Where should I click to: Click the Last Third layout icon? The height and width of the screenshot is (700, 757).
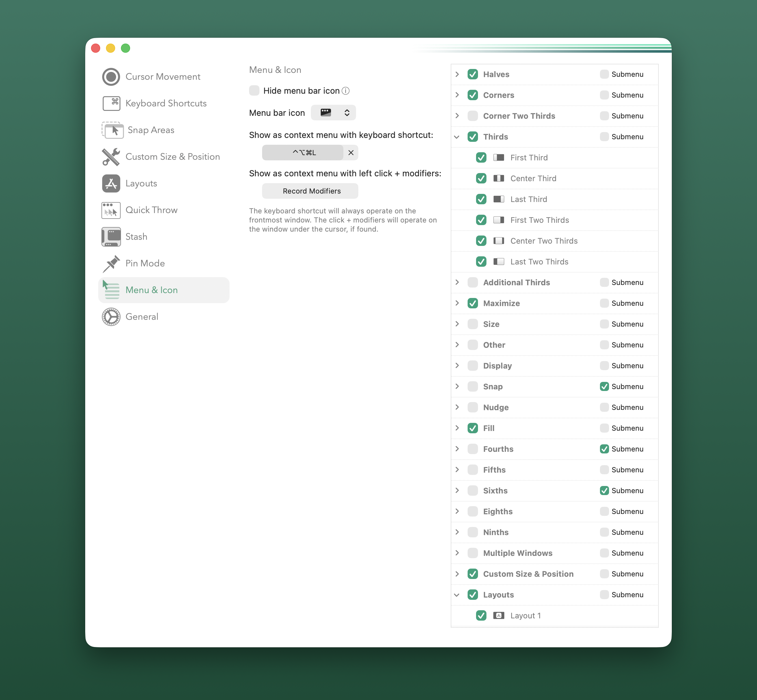(499, 199)
